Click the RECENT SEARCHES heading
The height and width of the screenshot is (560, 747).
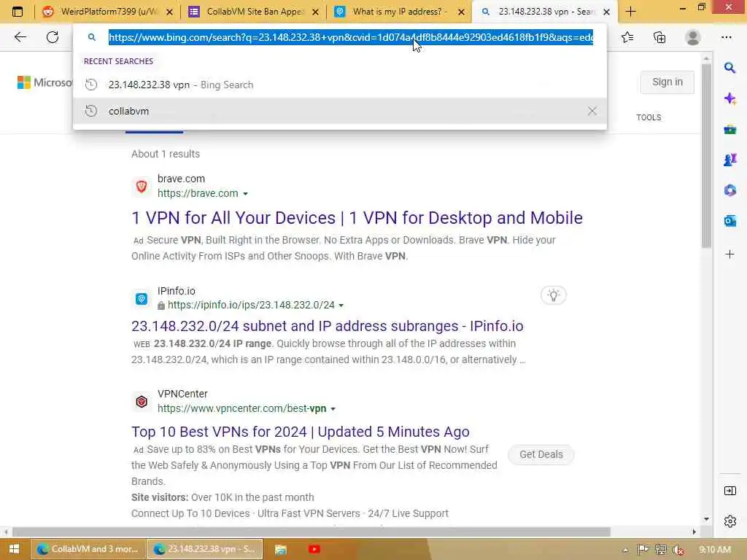118,61
